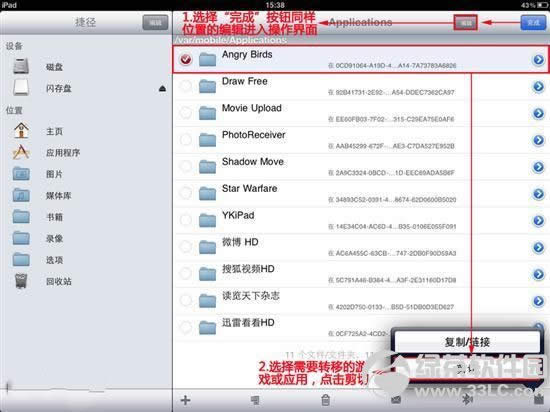This screenshot has width=550, height=412.
Task: Open Movie Upload detail arrow
Action: click(x=538, y=113)
